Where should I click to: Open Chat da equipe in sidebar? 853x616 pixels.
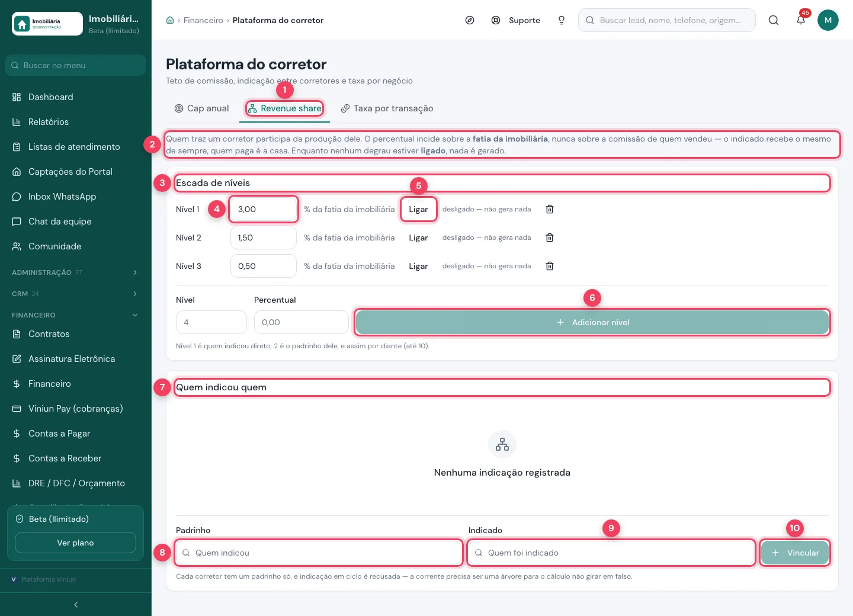pos(75,222)
